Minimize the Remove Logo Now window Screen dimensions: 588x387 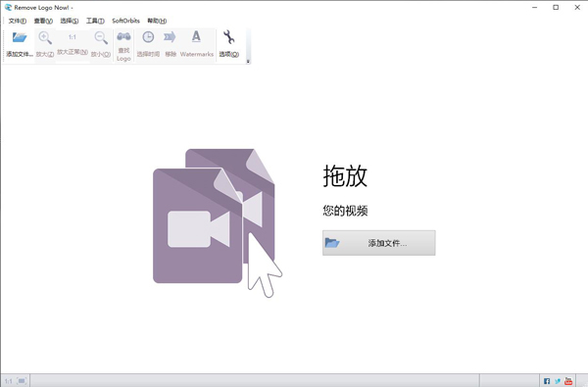click(535, 8)
